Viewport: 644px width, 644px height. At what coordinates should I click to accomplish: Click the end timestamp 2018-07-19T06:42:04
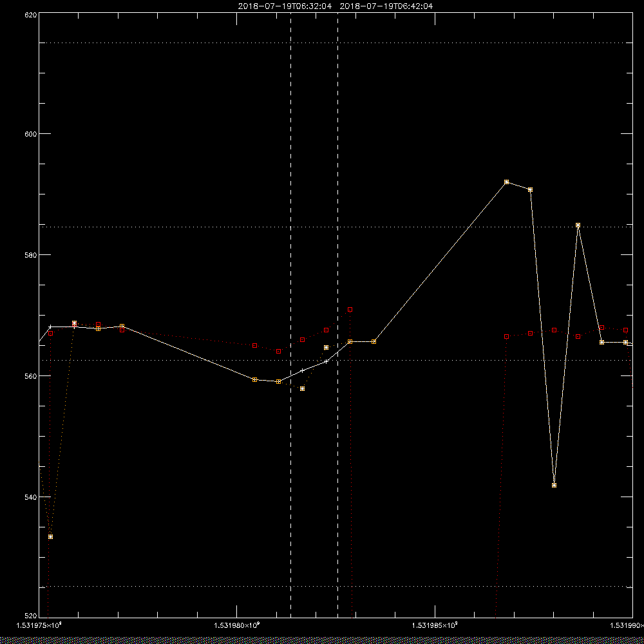point(386,6)
